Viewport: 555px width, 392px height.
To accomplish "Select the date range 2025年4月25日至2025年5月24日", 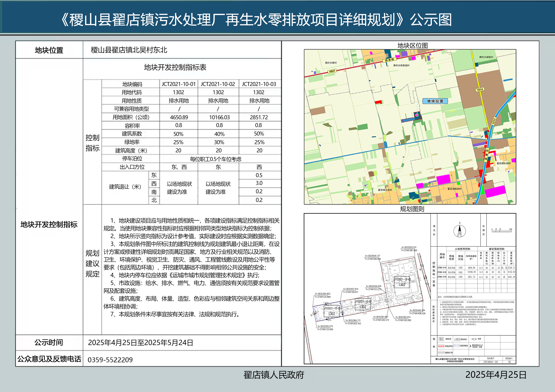I will pyautogui.click(x=140, y=343).
